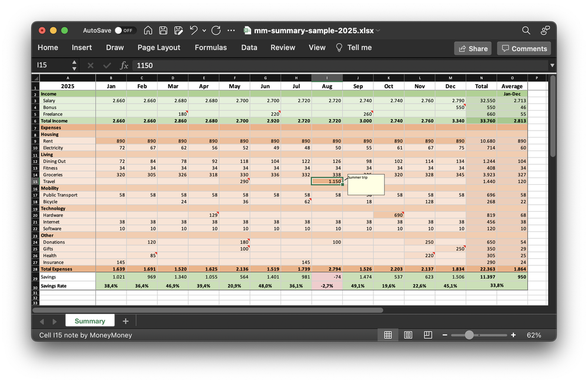Click the Insert Function fx icon

point(124,65)
